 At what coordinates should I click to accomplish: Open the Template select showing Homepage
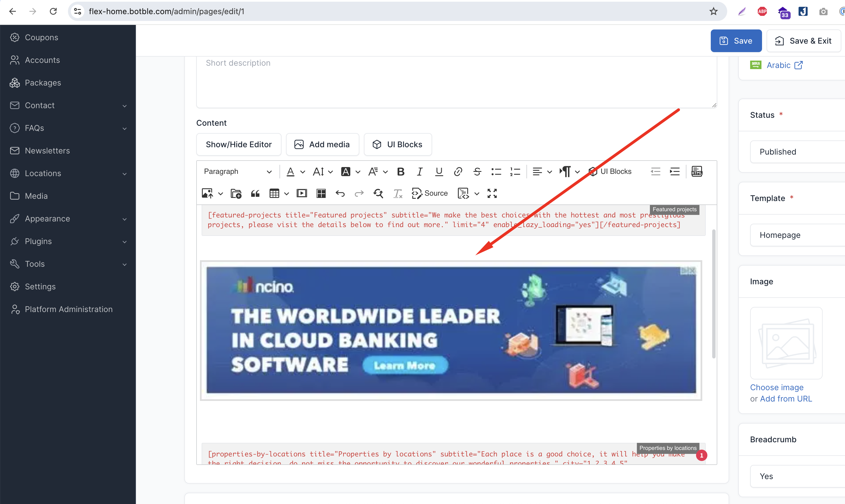797,235
